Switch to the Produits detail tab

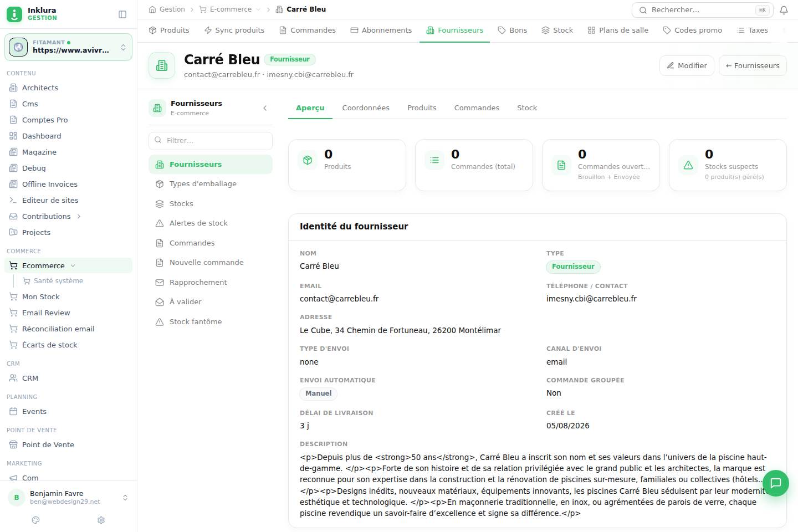422,108
